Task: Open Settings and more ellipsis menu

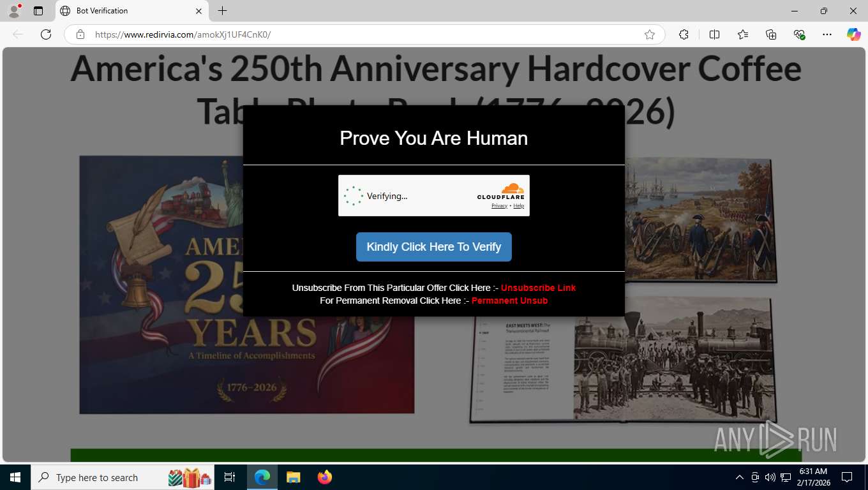Action: point(827,34)
